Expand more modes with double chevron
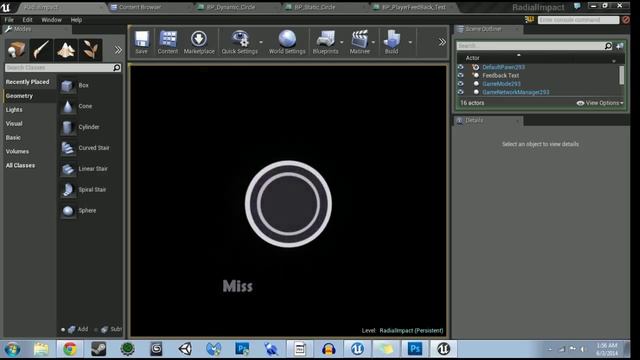640x360 pixels. [x=118, y=50]
